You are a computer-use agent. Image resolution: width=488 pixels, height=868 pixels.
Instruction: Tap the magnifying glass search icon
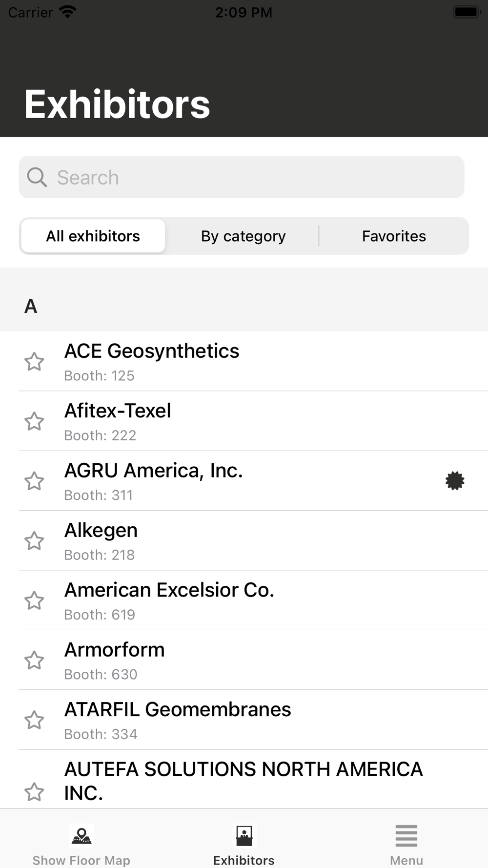click(37, 177)
